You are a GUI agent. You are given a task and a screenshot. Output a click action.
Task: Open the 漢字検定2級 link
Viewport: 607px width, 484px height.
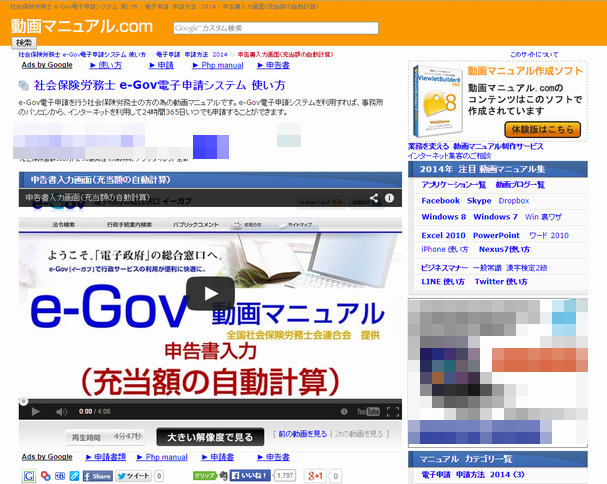coord(526,268)
